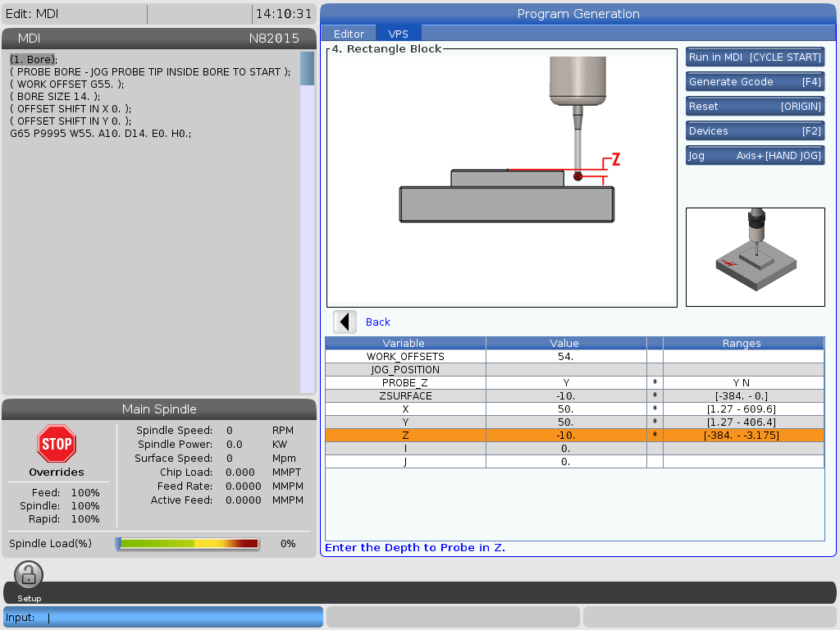Click the Main Spindle panel header

point(159,409)
